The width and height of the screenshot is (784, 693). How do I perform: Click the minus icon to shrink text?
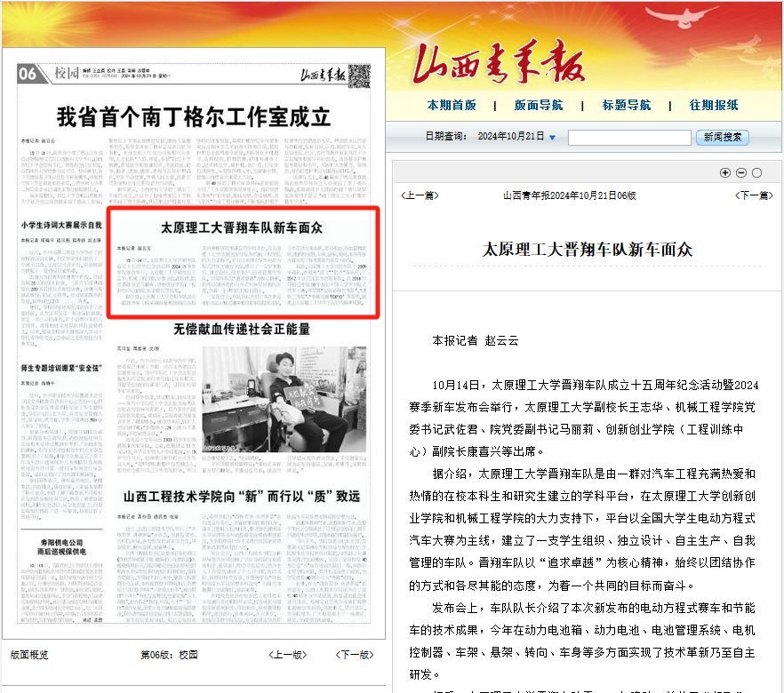click(740, 172)
